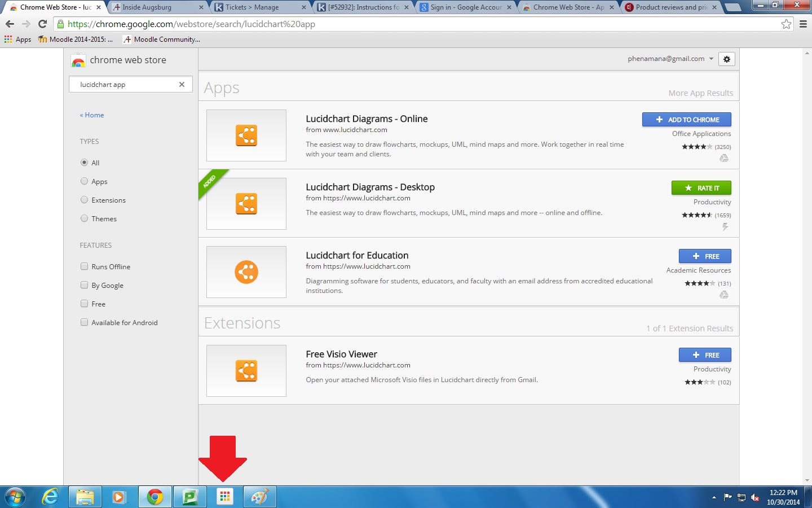Click the Chrome forward arrow

click(x=26, y=24)
